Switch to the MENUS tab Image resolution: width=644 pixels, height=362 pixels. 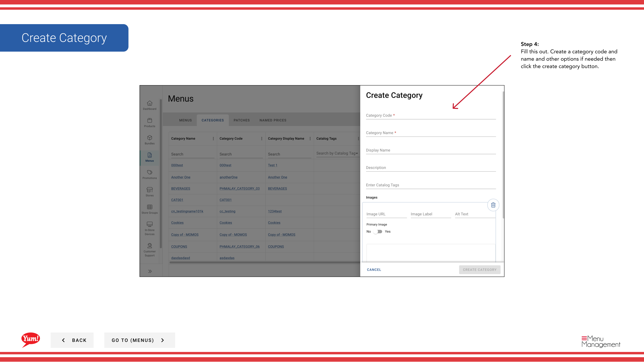pyautogui.click(x=186, y=120)
